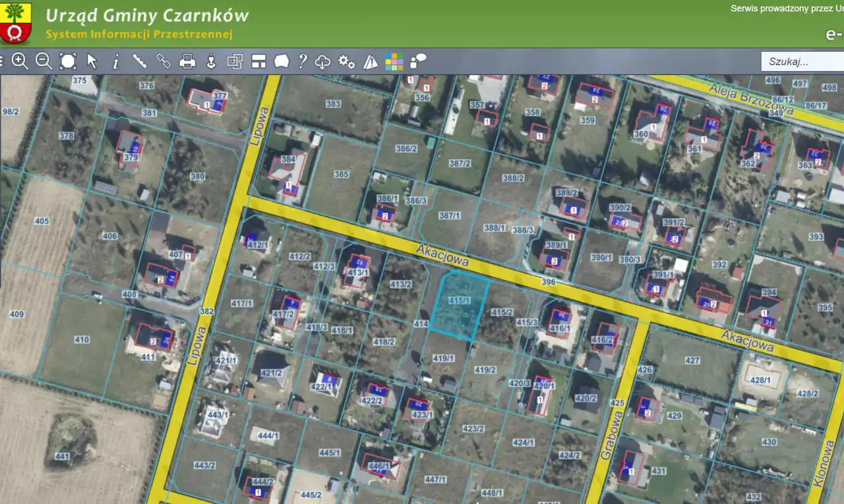This screenshot has height=504, width=844.
Task: Click the zoom in magnifier tool
Action: pyautogui.click(x=20, y=61)
